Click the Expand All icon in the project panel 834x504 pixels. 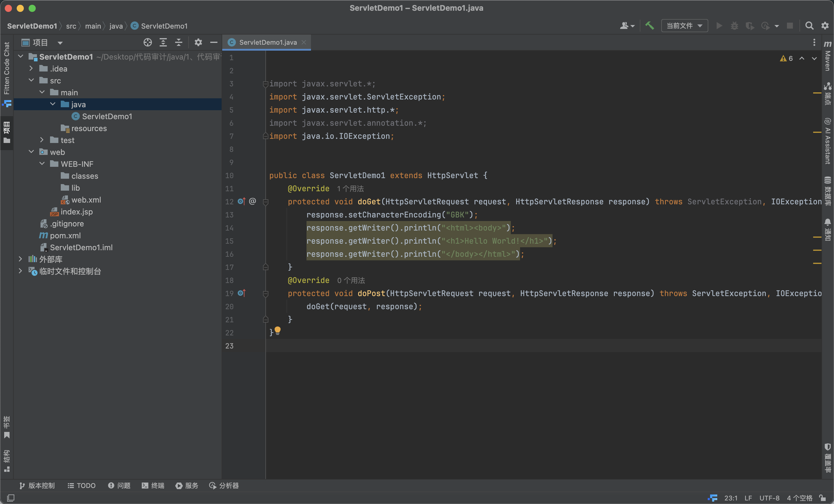[x=163, y=42]
